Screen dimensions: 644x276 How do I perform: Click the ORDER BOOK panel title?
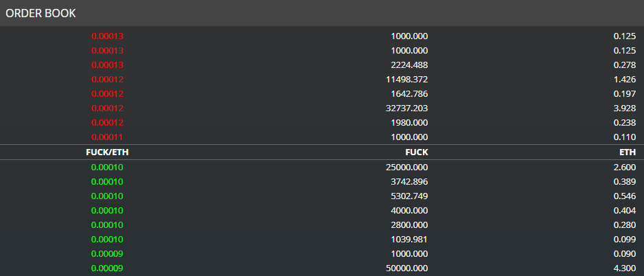tap(41, 13)
